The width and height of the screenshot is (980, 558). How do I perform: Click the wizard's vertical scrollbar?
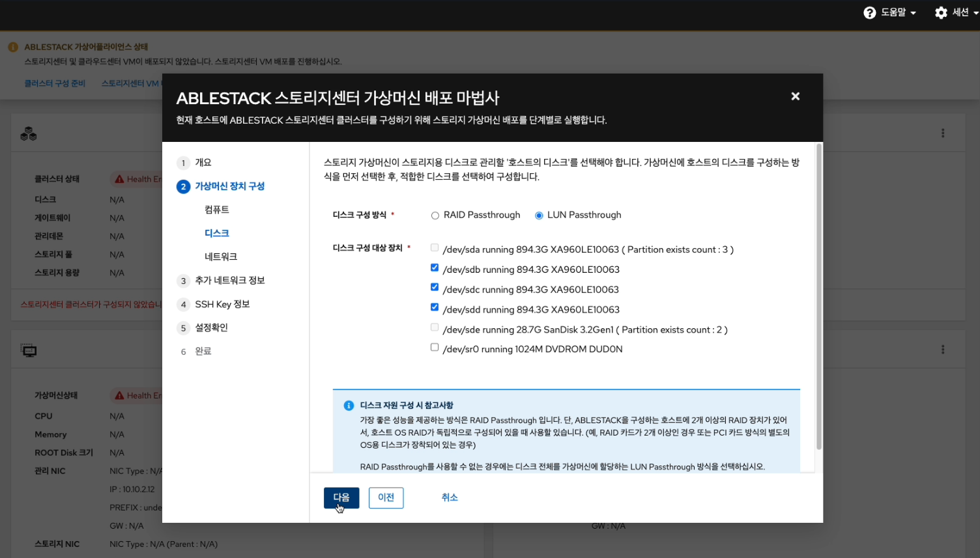(818, 297)
